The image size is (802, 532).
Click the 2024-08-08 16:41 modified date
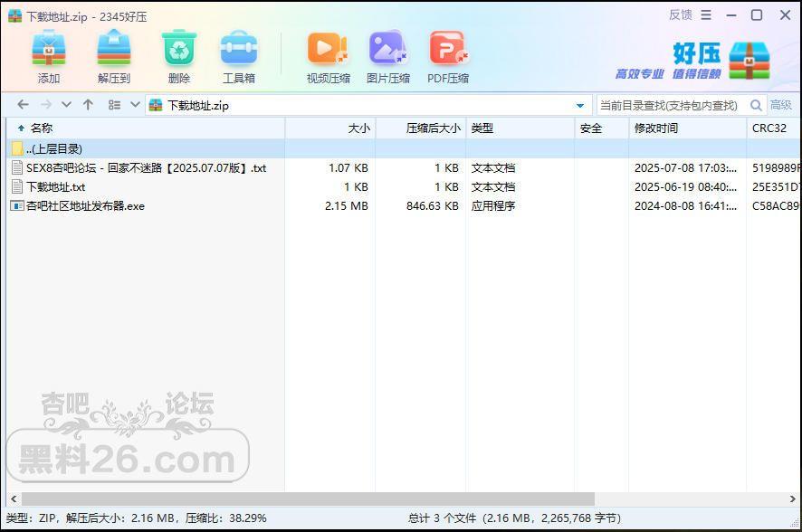(685, 206)
